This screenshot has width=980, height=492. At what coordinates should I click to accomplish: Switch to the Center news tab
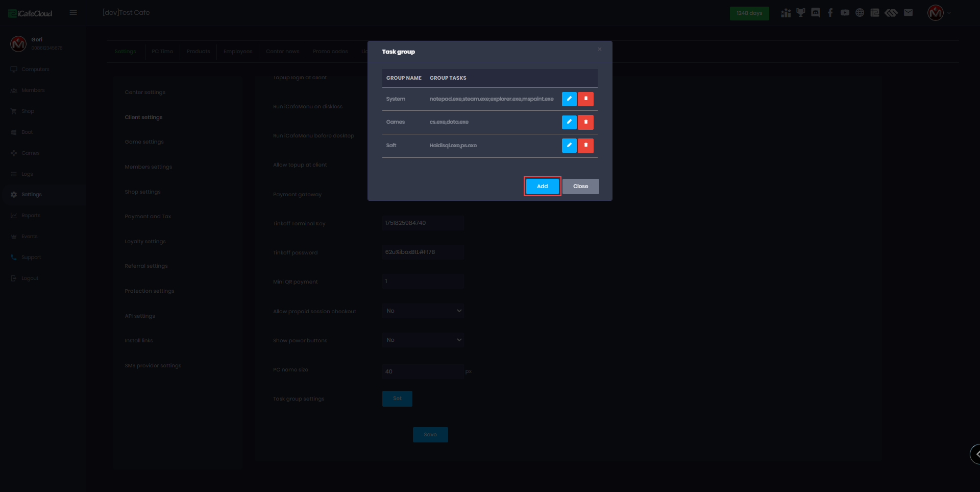[283, 52]
